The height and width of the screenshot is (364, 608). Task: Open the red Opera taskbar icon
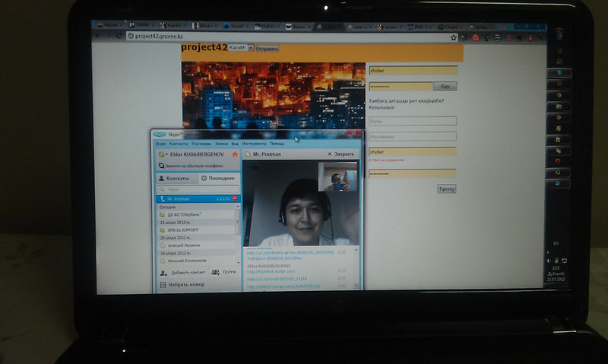click(x=559, y=161)
